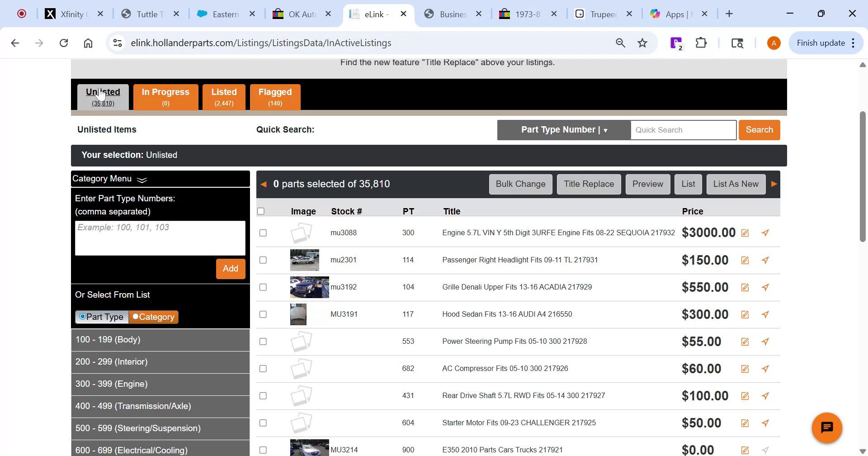Open browser extensions puzzle icon
The width and height of the screenshot is (868, 456).
coord(701,43)
